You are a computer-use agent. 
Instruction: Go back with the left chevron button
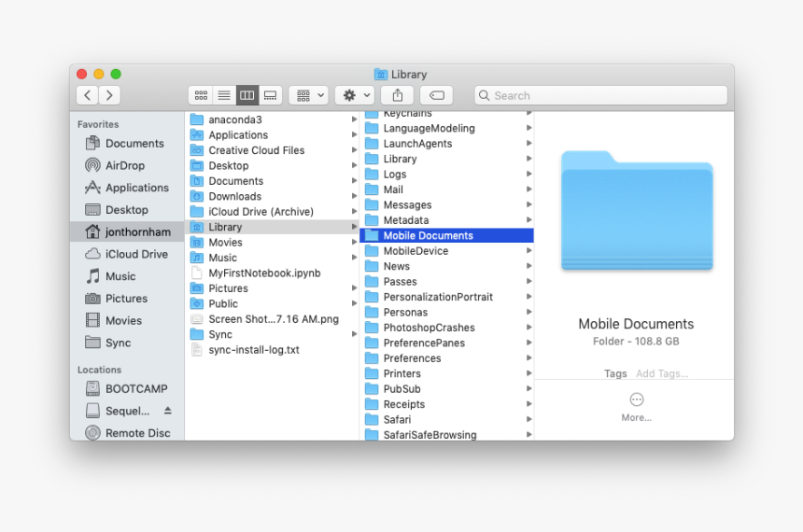(88, 95)
